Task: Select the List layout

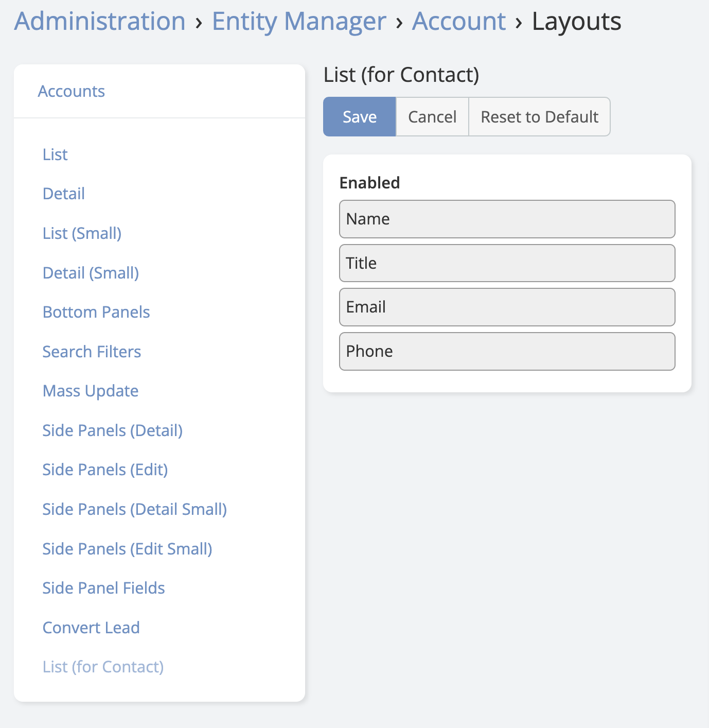Action: [55, 154]
